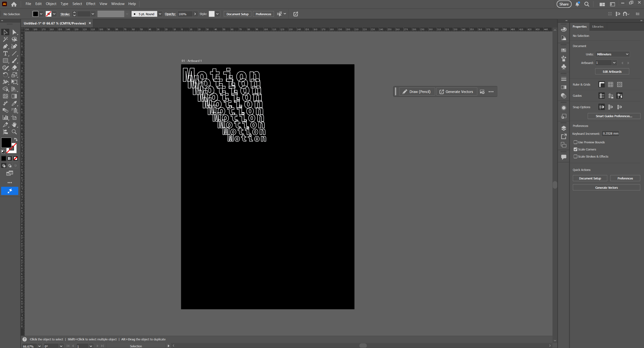
Task: Select the Magic Wand tool
Action: (5, 39)
